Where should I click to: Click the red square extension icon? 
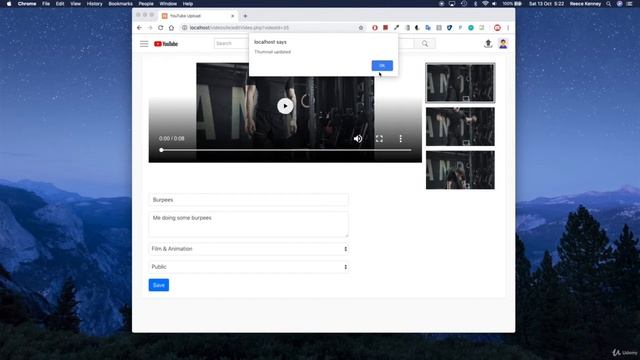[x=385, y=28]
